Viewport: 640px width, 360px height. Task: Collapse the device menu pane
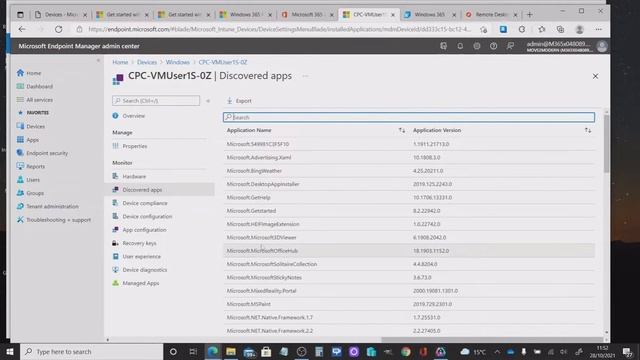tap(208, 100)
